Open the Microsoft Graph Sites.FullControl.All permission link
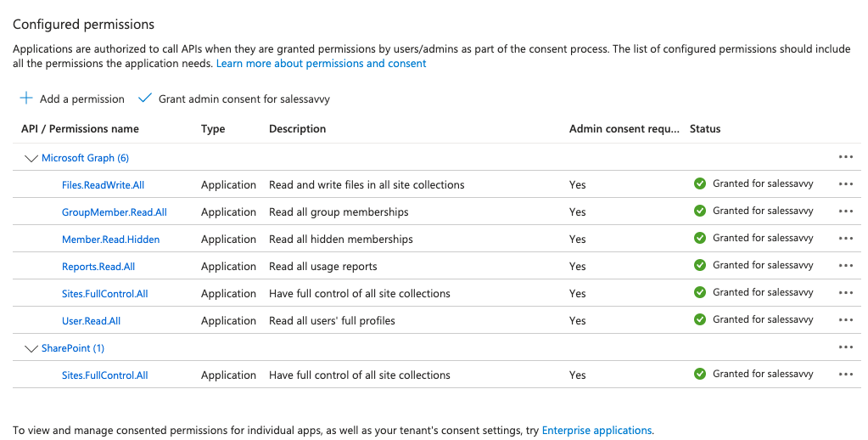This screenshot has height=440, width=868. coord(104,294)
